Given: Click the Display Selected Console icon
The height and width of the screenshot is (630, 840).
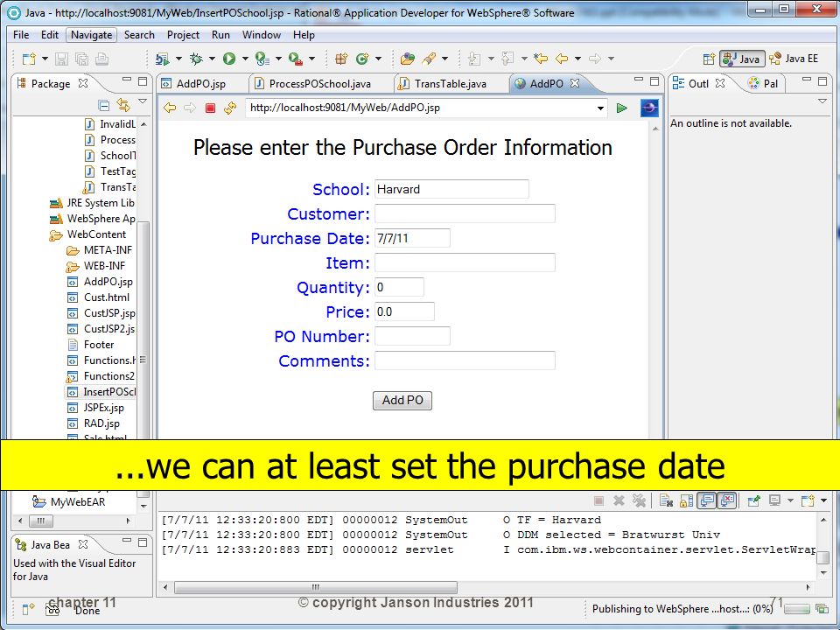Looking at the screenshot, I should [774, 500].
